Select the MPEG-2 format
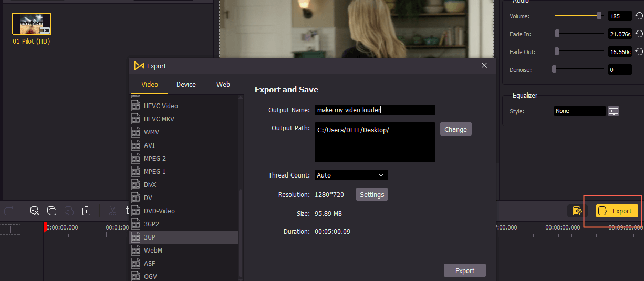Image resolution: width=644 pixels, height=281 pixels. point(184,158)
